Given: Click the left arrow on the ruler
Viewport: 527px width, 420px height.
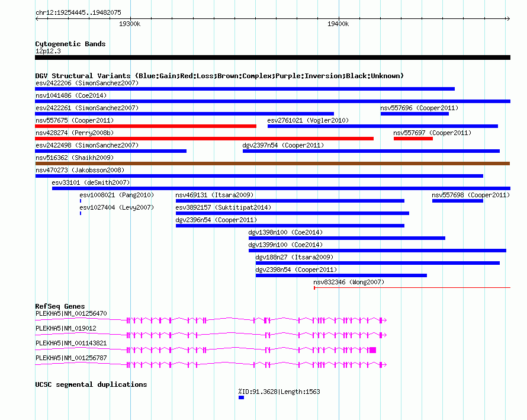Looking at the screenshot, I should (x=37, y=18).
